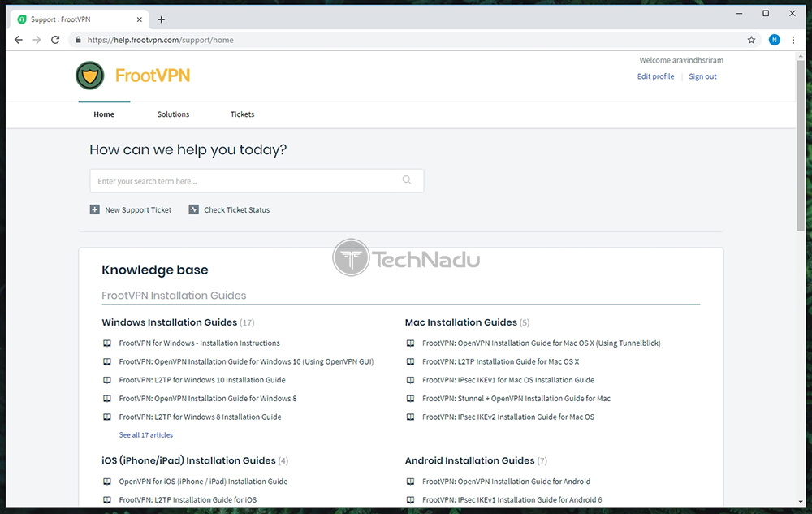This screenshot has height=514, width=812.
Task: Click the FrootVPN brand name text
Action: tap(153, 76)
